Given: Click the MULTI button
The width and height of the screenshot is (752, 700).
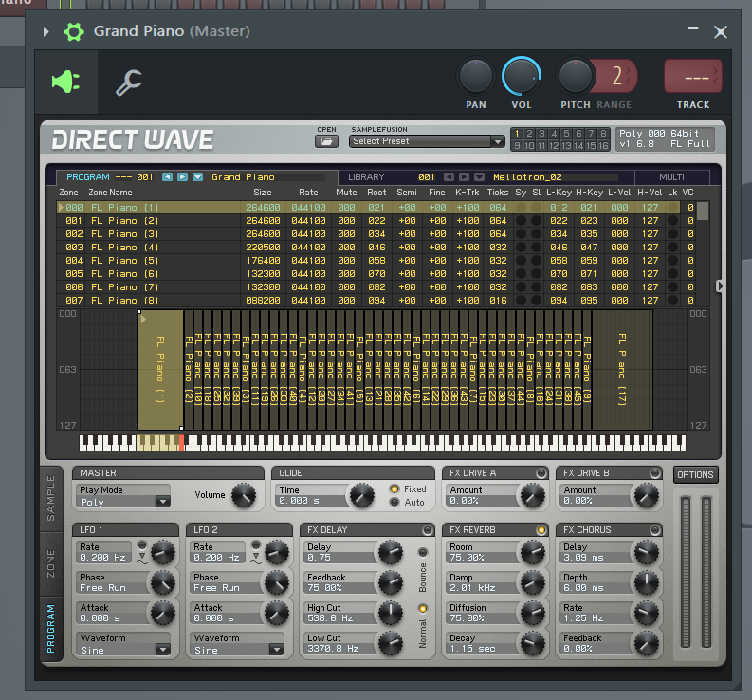Looking at the screenshot, I should pos(671,177).
